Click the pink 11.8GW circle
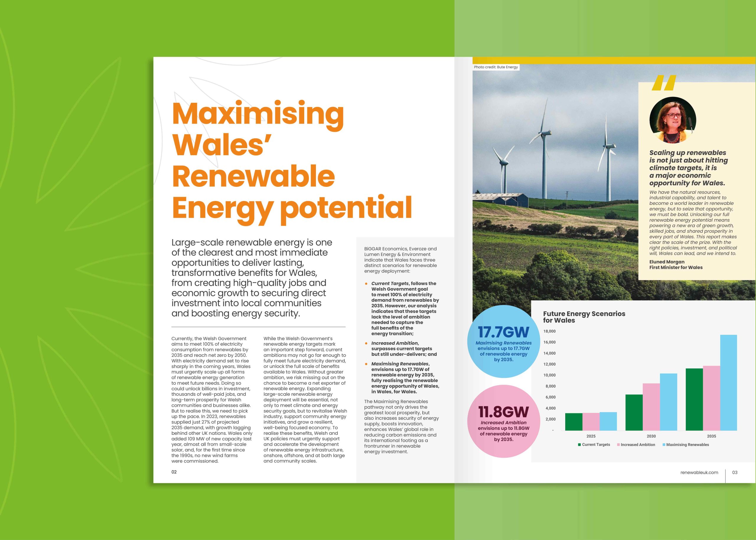This screenshot has width=756, height=540. coord(504,421)
